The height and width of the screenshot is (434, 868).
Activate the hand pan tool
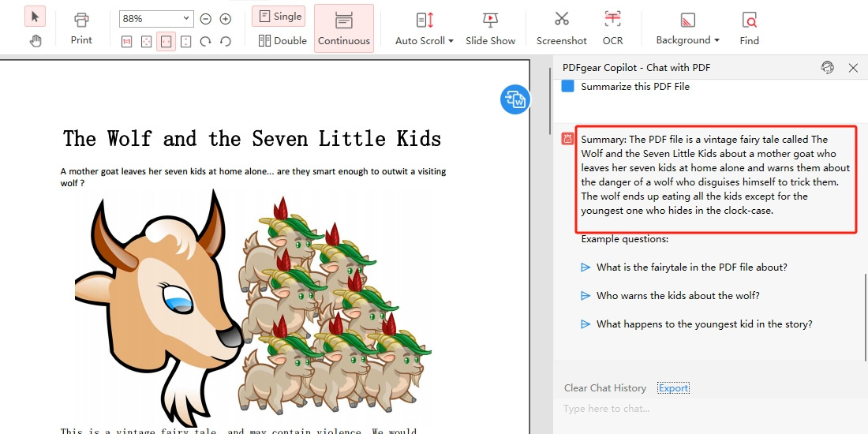(36, 40)
